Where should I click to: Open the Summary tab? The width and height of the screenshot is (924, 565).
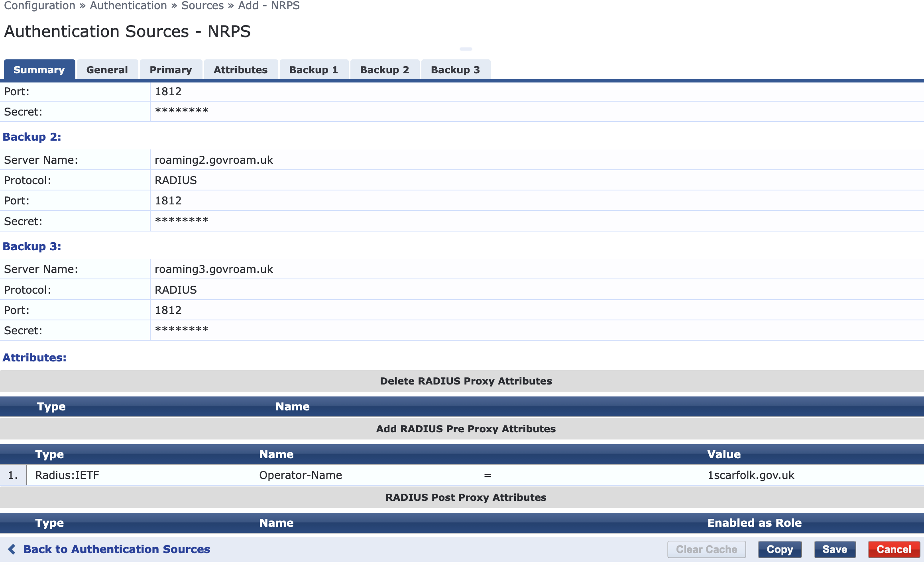(x=39, y=70)
